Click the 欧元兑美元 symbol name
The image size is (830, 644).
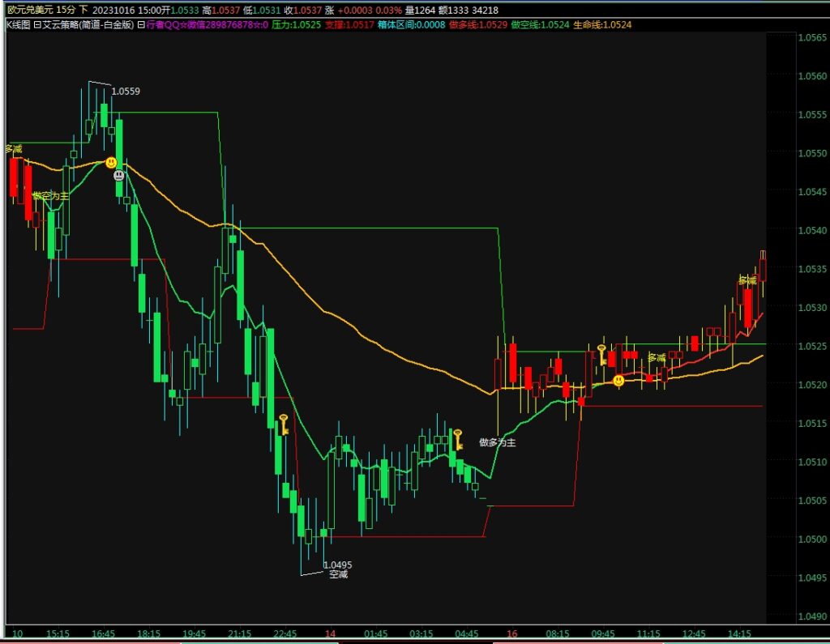click(28, 10)
